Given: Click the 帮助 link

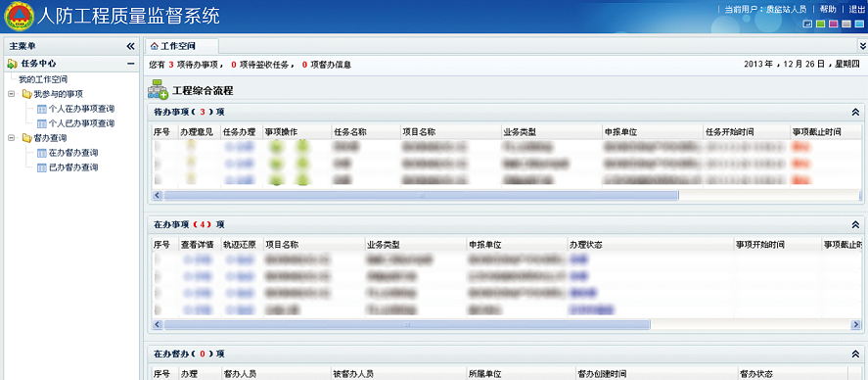Looking at the screenshot, I should (x=828, y=9).
